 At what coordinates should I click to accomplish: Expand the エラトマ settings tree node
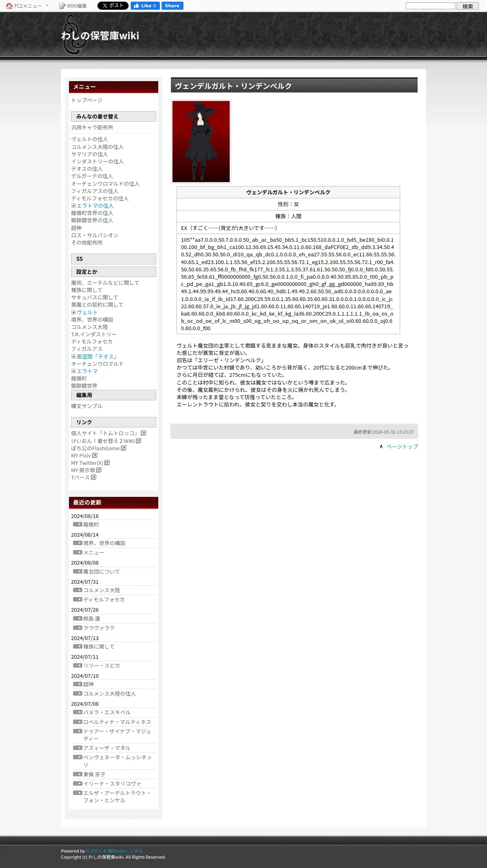74,371
